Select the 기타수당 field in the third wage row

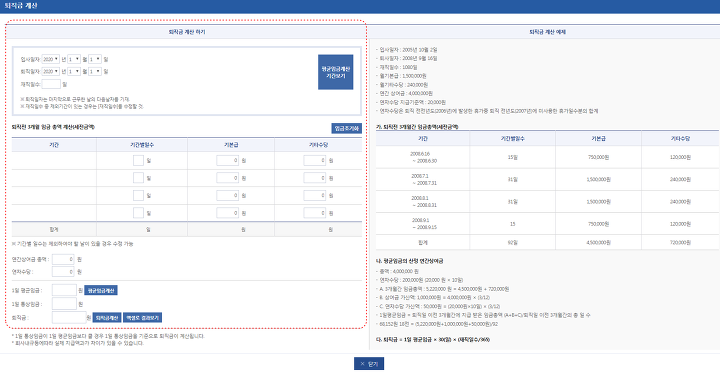[315, 195]
